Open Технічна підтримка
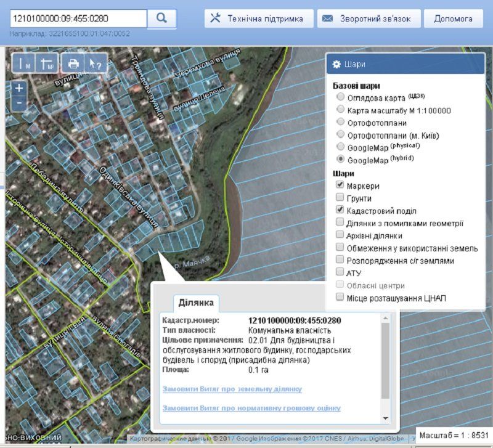493x448 pixels. 259,18
